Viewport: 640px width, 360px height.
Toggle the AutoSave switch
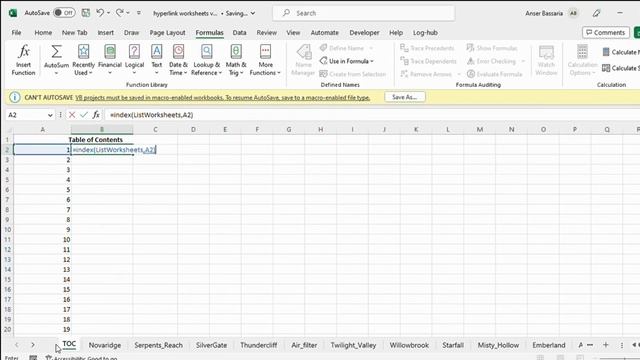tap(64, 13)
